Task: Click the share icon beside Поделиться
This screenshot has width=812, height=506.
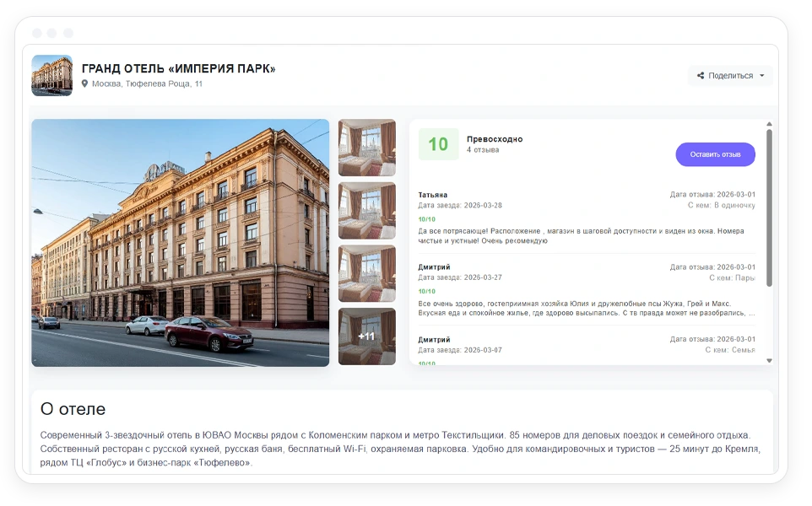Action: click(700, 76)
